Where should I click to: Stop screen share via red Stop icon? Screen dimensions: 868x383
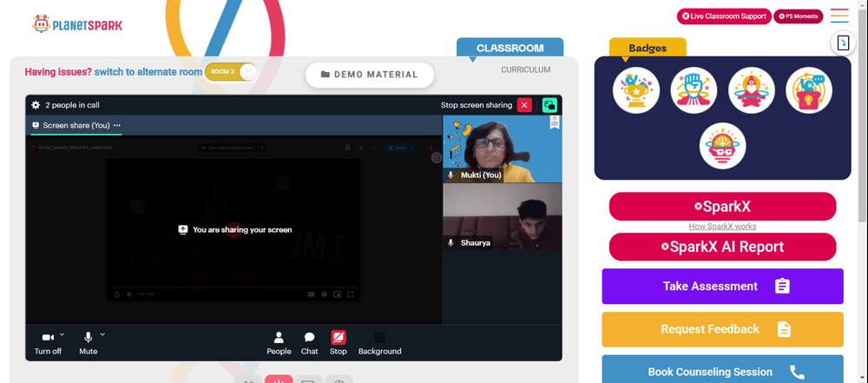coord(339,338)
